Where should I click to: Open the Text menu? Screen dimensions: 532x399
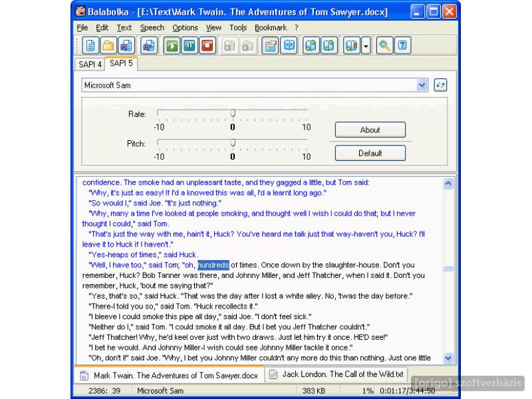click(x=124, y=28)
